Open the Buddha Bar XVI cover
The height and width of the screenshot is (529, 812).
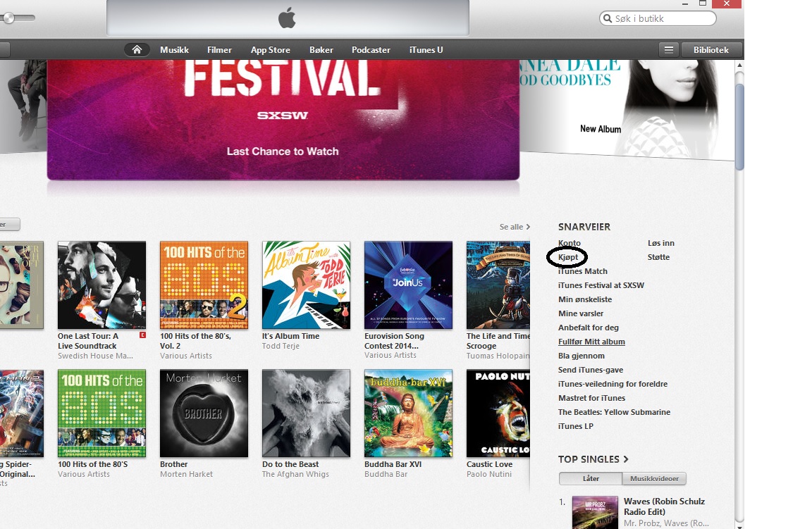click(408, 413)
